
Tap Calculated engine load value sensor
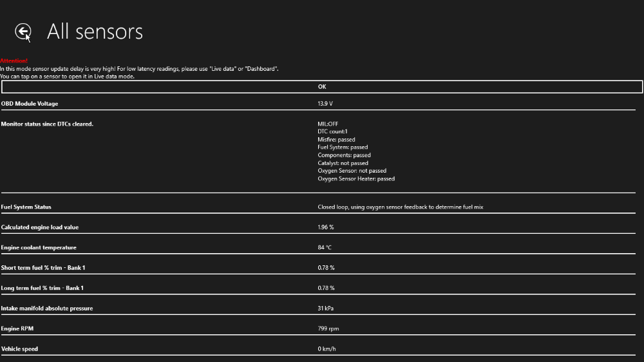click(40, 227)
